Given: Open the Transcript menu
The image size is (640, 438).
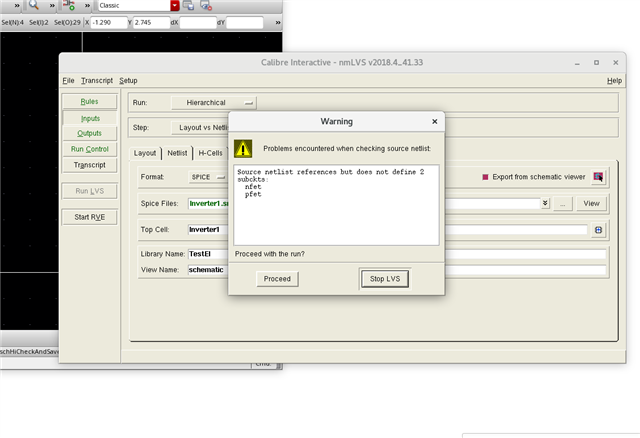Looking at the screenshot, I should coord(97,80).
